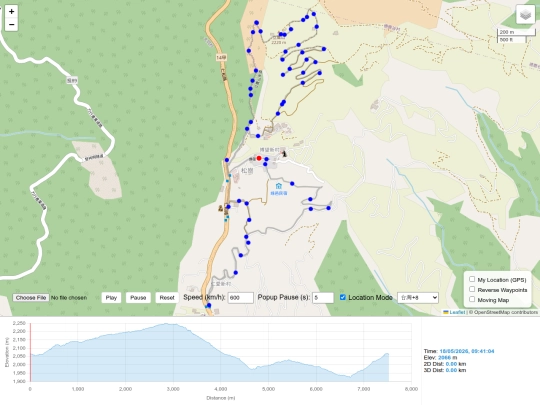Image resolution: width=540 pixels, height=405 pixels.
Task: Enable Reverse Waypoints checkbox
Action: [472, 289]
